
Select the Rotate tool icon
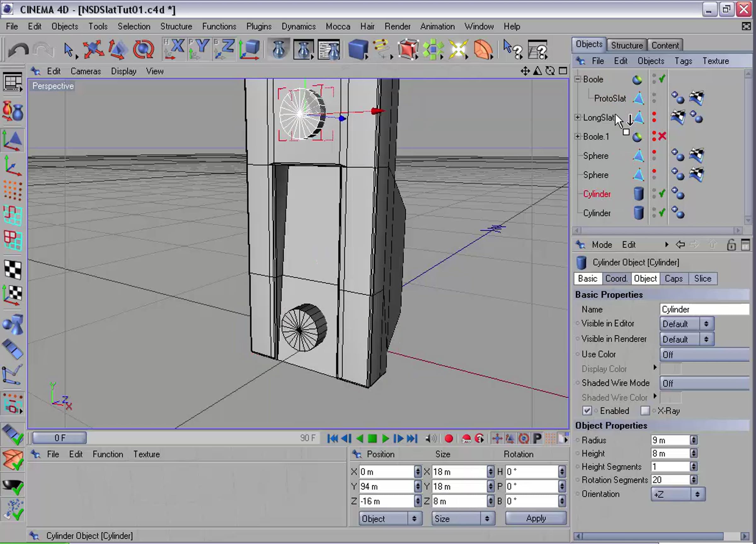point(143,49)
